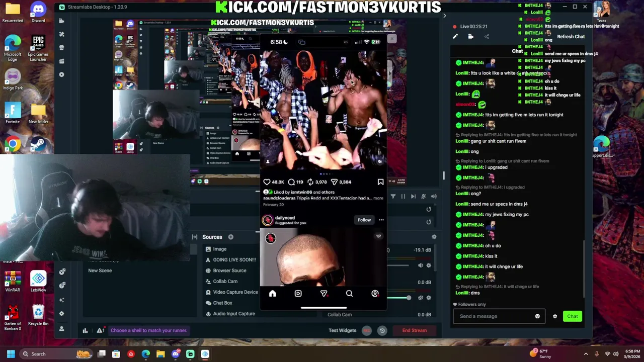Show hidden tray icons chevron
This screenshot has height=362, width=644.
[x=586, y=354]
